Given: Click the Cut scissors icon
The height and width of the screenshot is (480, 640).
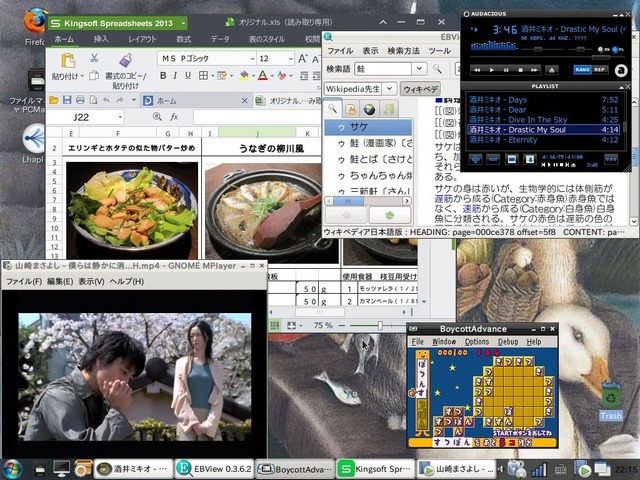Looking at the screenshot, I should click(x=94, y=58).
